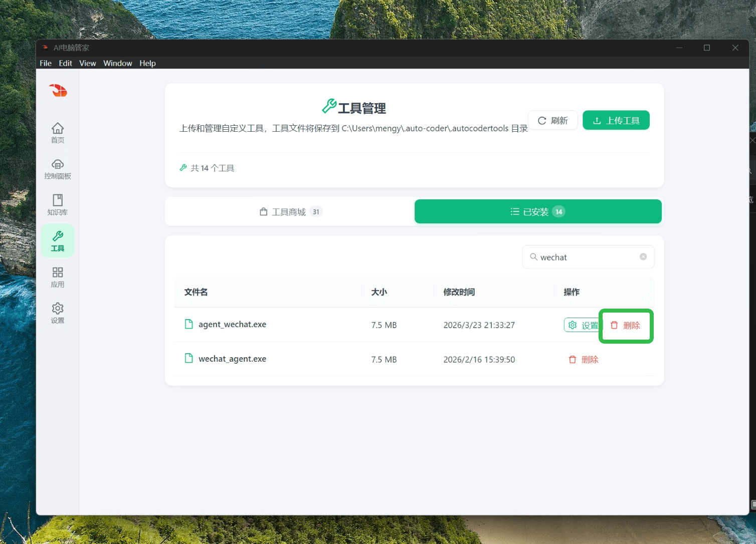
Task: Click the file icon beside wechat_agent.exe
Action: point(188,358)
